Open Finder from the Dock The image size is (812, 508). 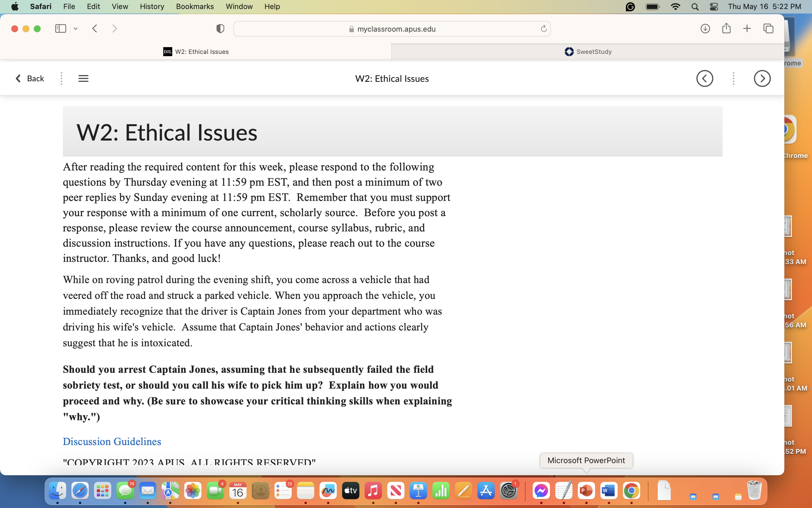58,491
